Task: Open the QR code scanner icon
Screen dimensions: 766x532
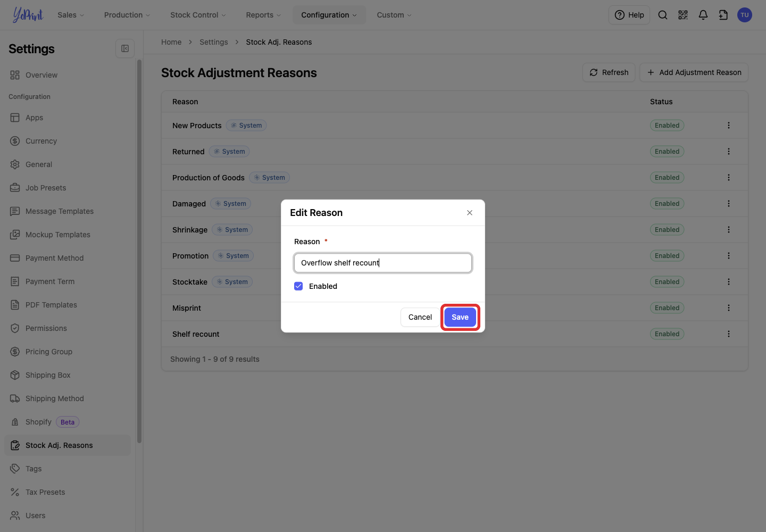Action: point(683,15)
